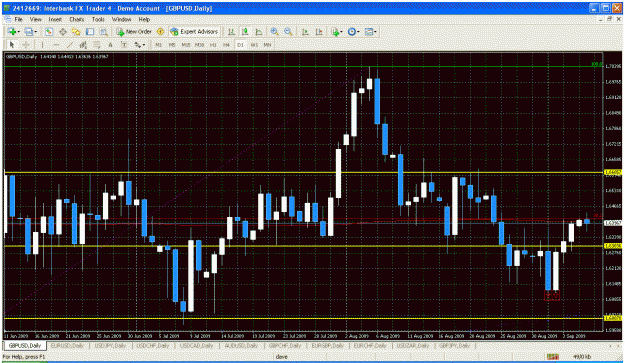Open the Tools menu
This screenshot has width=625, height=363.
point(98,19)
